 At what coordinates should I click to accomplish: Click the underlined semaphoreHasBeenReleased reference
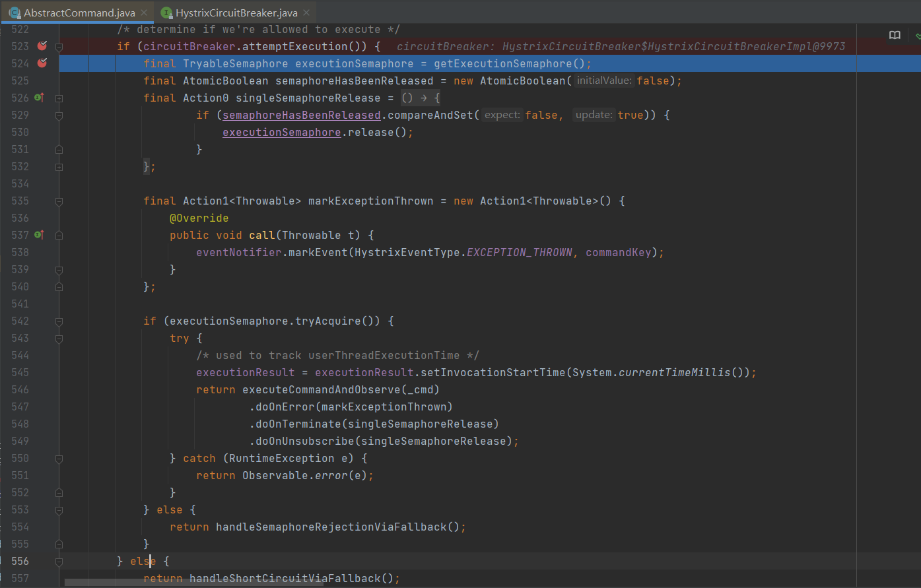pos(301,115)
